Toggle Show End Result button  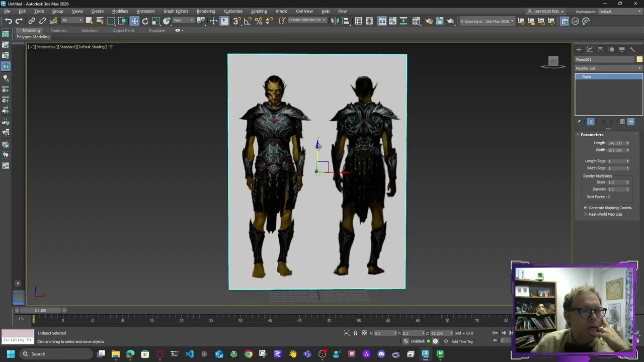coord(591,122)
